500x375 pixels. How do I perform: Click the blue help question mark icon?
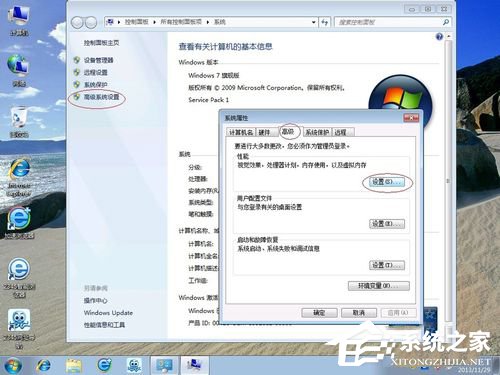[439, 37]
